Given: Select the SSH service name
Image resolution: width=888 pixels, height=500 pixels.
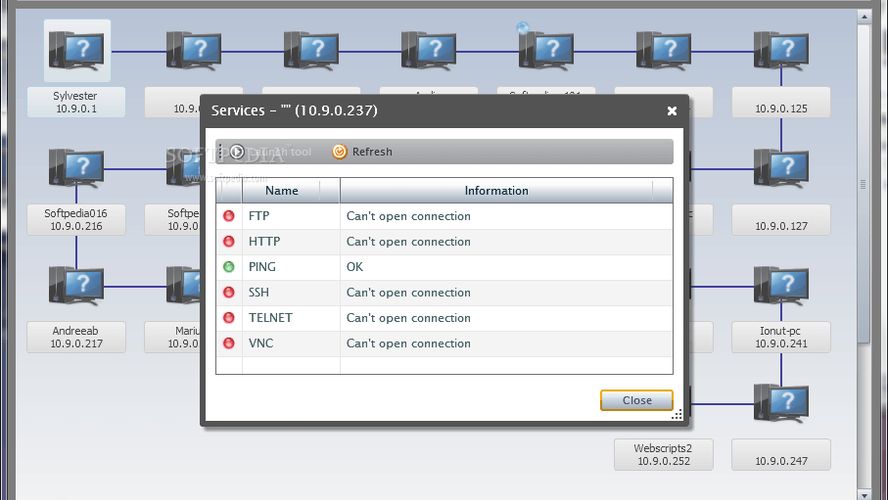Looking at the screenshot, I should (x=259, y=292).
